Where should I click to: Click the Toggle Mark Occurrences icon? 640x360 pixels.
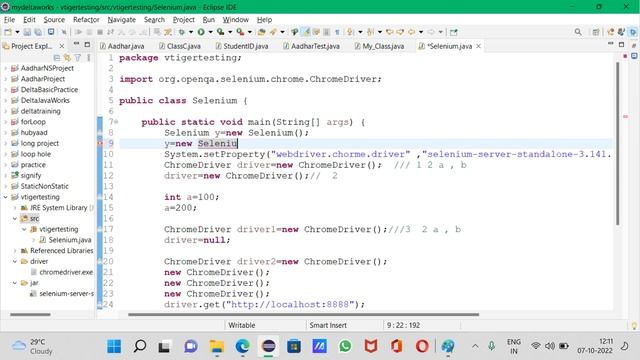[x=306, y=32]
